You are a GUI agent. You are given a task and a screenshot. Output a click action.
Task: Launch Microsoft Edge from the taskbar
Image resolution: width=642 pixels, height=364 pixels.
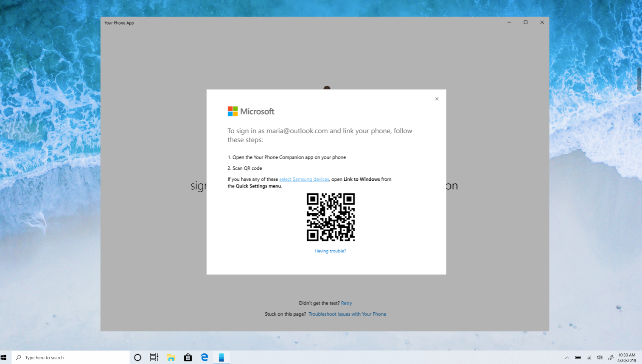[205, 358]
